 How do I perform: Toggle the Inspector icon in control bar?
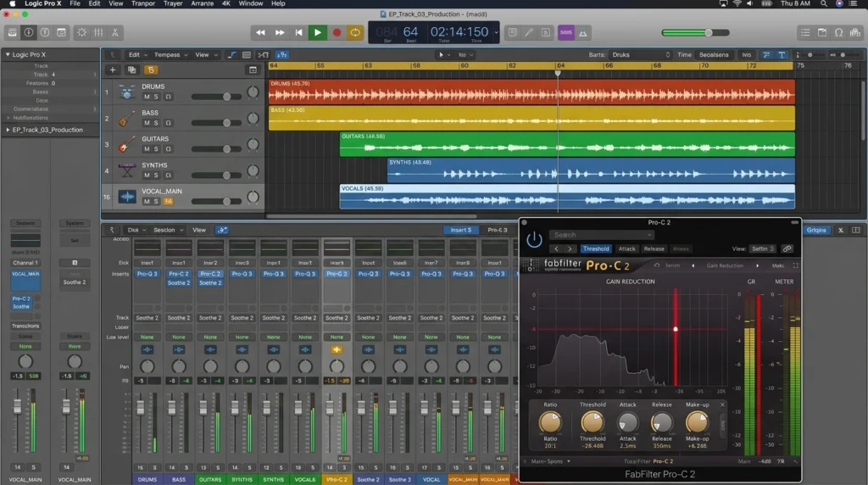click(28, 33)
